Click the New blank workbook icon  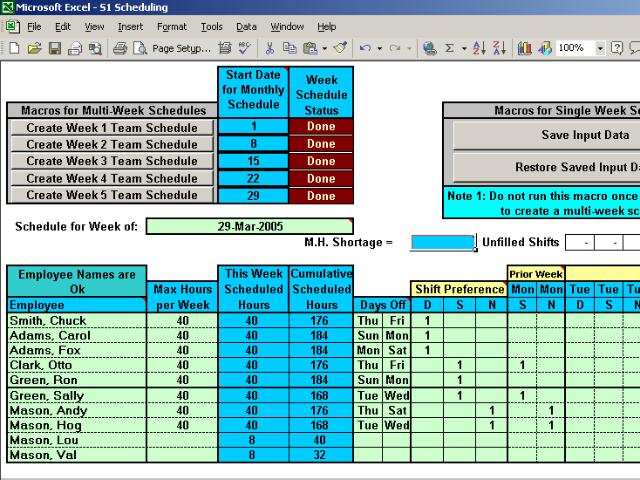(14, 48)
